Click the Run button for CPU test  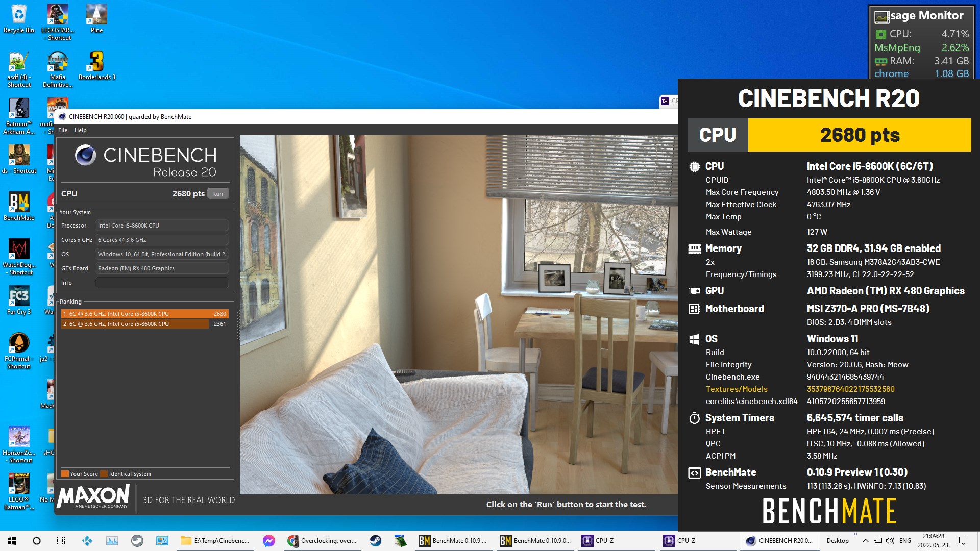218,194
